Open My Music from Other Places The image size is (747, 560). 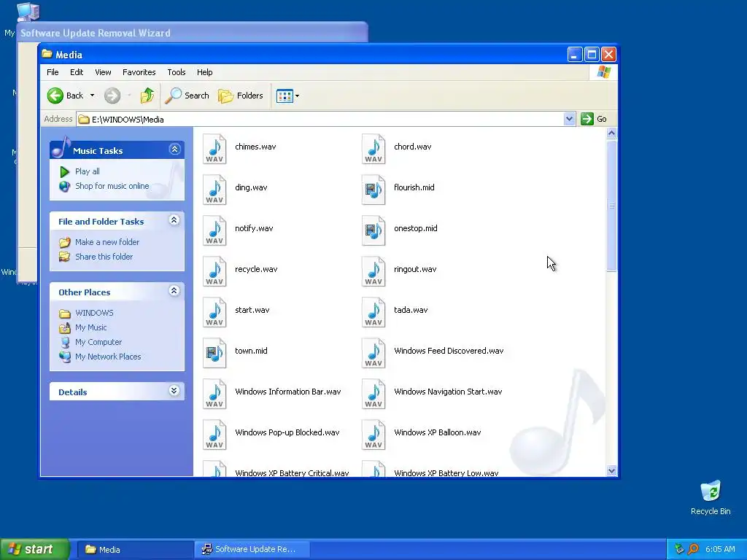pyautogui.click(x=91, y=327)
